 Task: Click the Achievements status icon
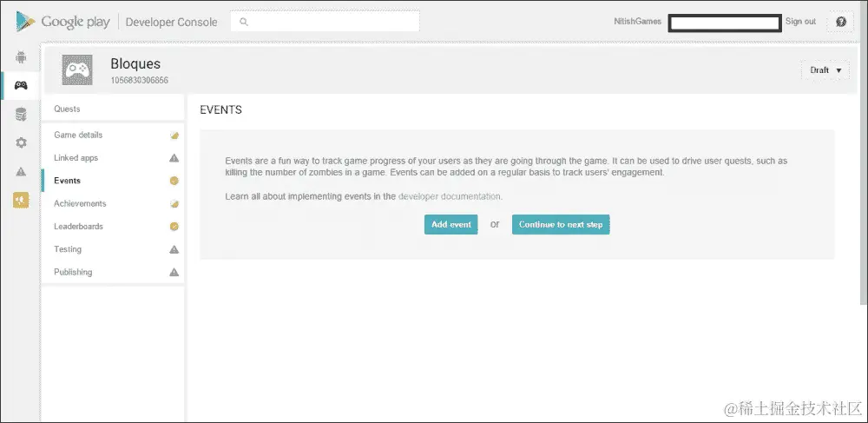(x=174, y=204)
